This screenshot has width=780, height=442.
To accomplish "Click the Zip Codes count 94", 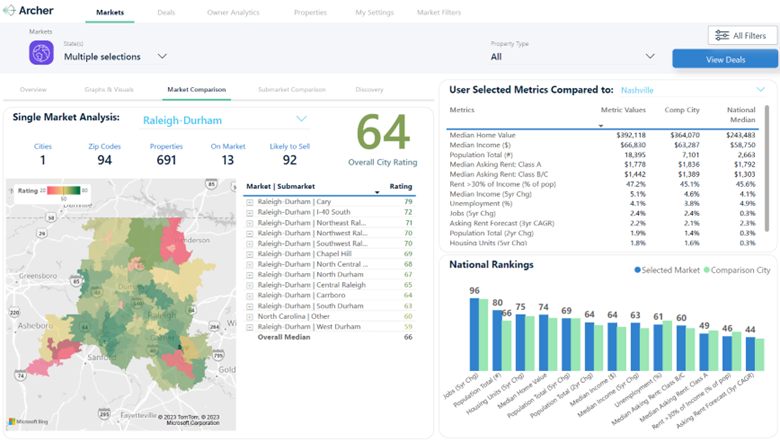I will coord(104,160).
